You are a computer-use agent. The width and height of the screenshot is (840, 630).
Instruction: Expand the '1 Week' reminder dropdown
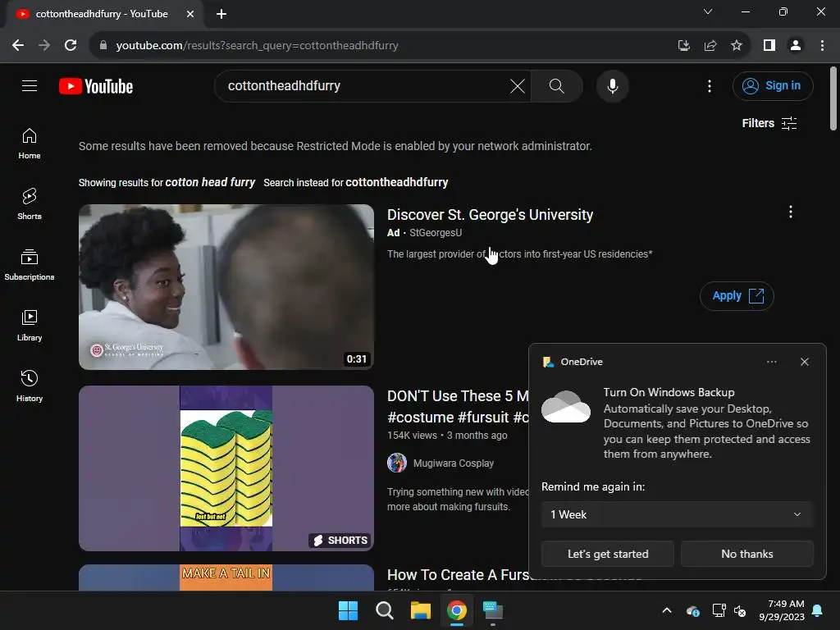pos(677,514)
